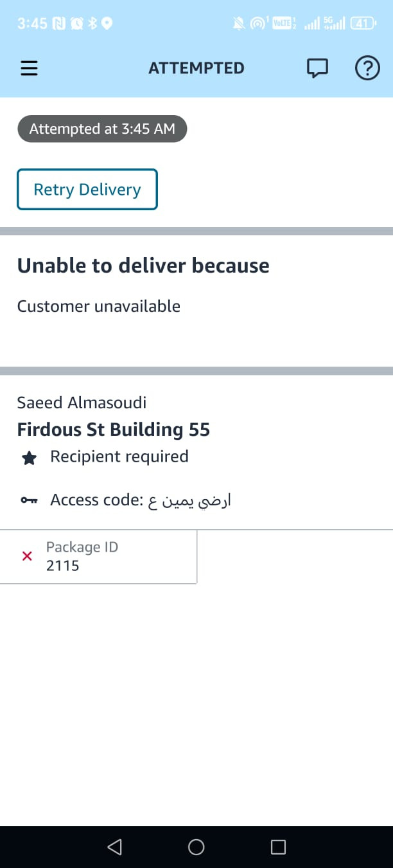
Task: Tap the Retry Delivery button
Action: tap(87, 190)
